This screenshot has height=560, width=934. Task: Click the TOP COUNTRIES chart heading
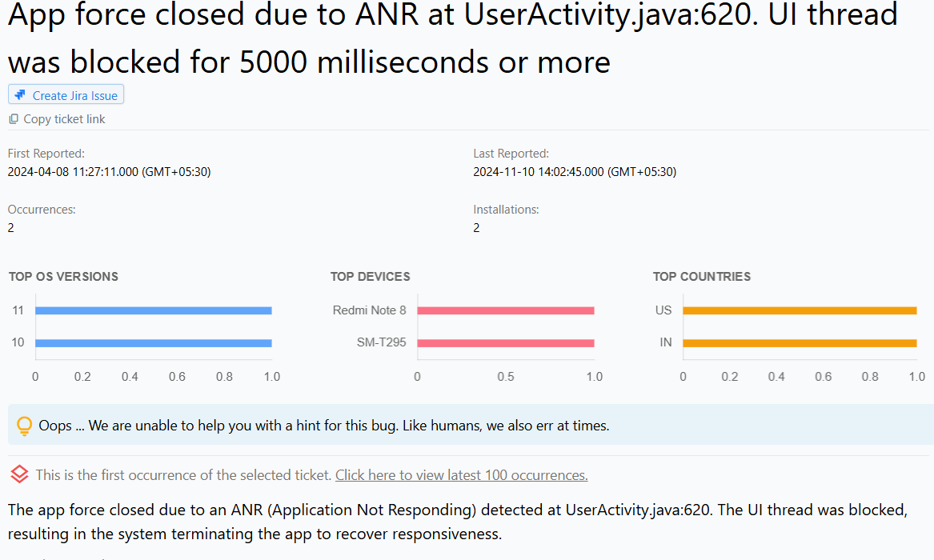(702, 276)
